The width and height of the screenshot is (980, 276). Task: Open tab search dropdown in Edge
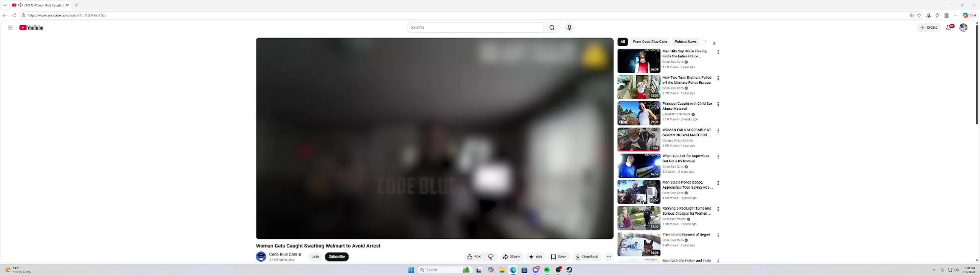pyautogui.click(x=5, y=5)
